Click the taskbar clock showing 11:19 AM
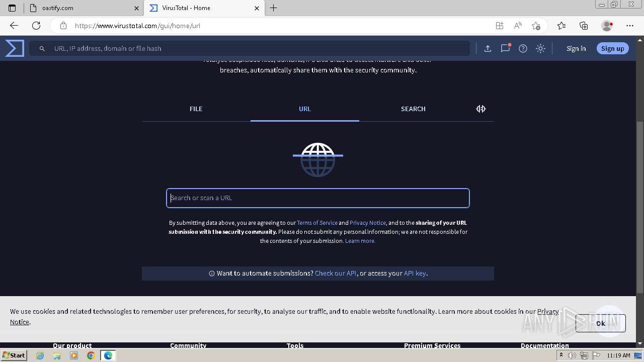Image resolution: width=644 pixels, height=362 pixels. click(618, 355)
